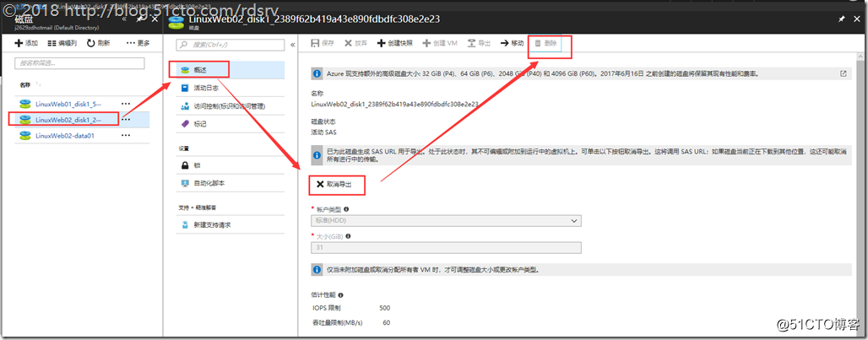Refresh the disk list with 刷新
The image size is (868, 340).
click(x=99, y=43)
